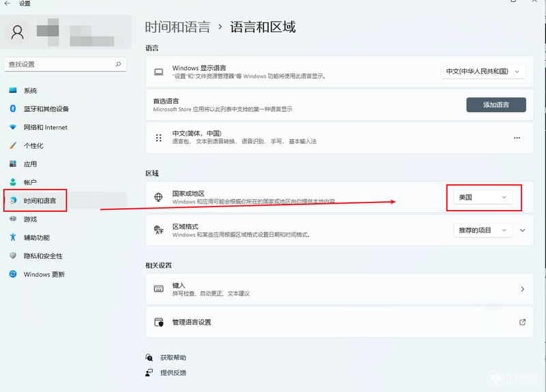
Task: Click the 个性化 paintbrush icon
Action: [13, 145]
